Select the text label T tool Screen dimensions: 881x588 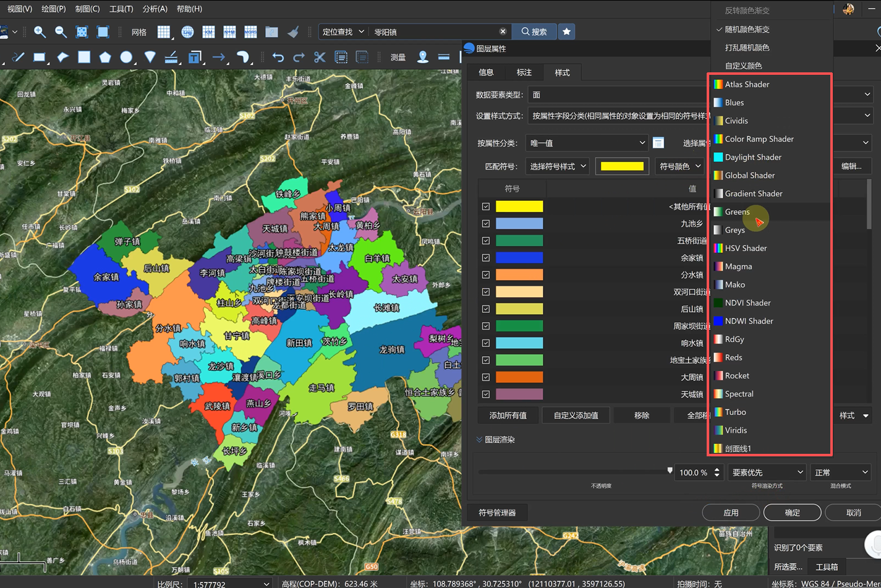[195, 58]
